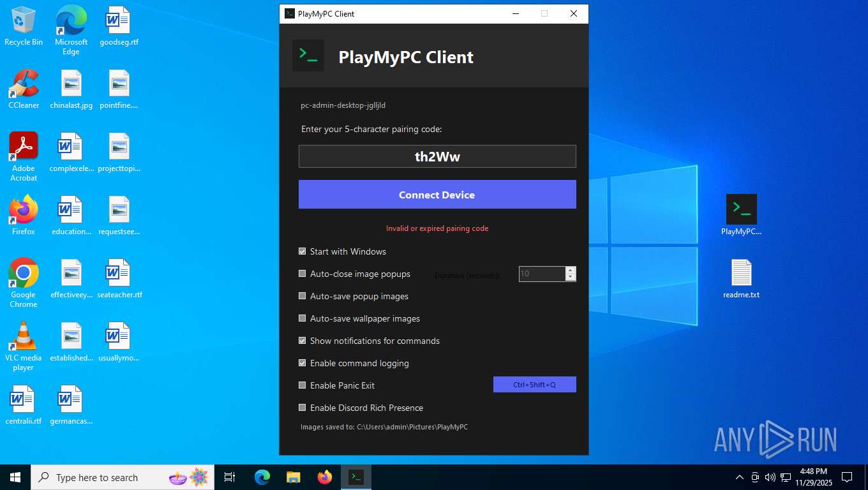Minimize the PlayMyPC Client window
The height and width of the screenshot is (490, 868).
[515, 13]
